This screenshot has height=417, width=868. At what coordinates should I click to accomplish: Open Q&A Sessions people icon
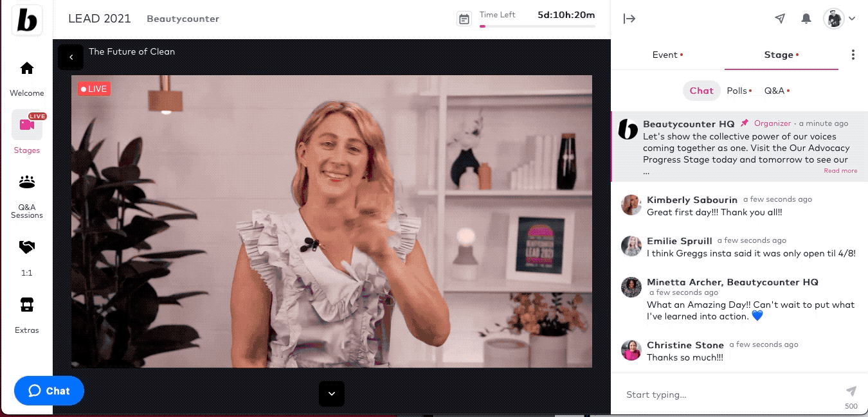27,182
